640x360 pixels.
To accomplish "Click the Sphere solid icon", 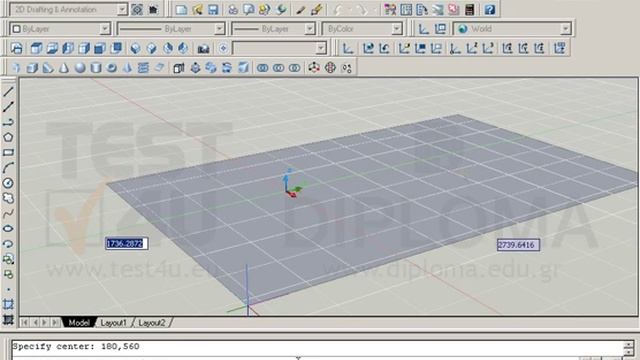I will click(x=80, y=68).
